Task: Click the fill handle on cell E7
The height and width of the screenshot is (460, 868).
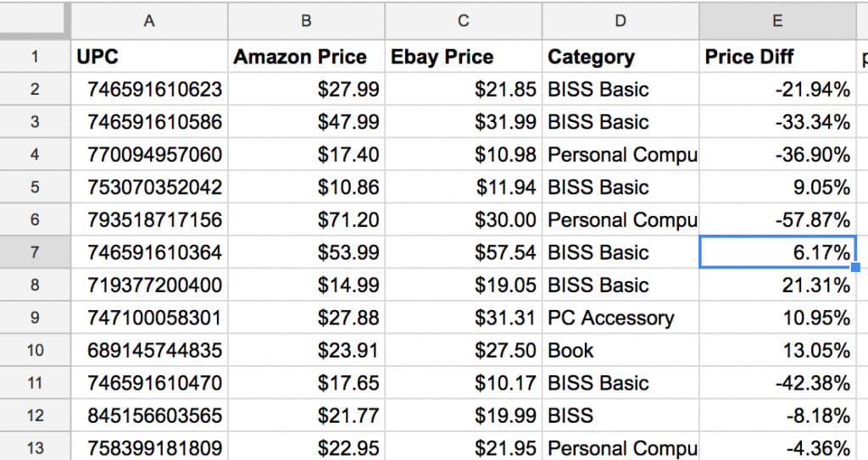Action: [x=855, y=268]
